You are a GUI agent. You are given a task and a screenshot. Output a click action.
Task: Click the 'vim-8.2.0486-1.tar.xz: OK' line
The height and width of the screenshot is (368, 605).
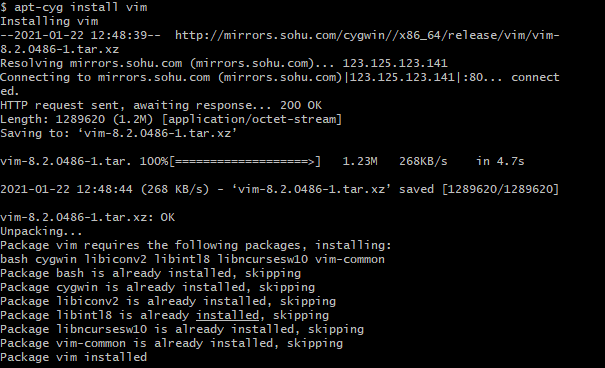click(88, 218)
